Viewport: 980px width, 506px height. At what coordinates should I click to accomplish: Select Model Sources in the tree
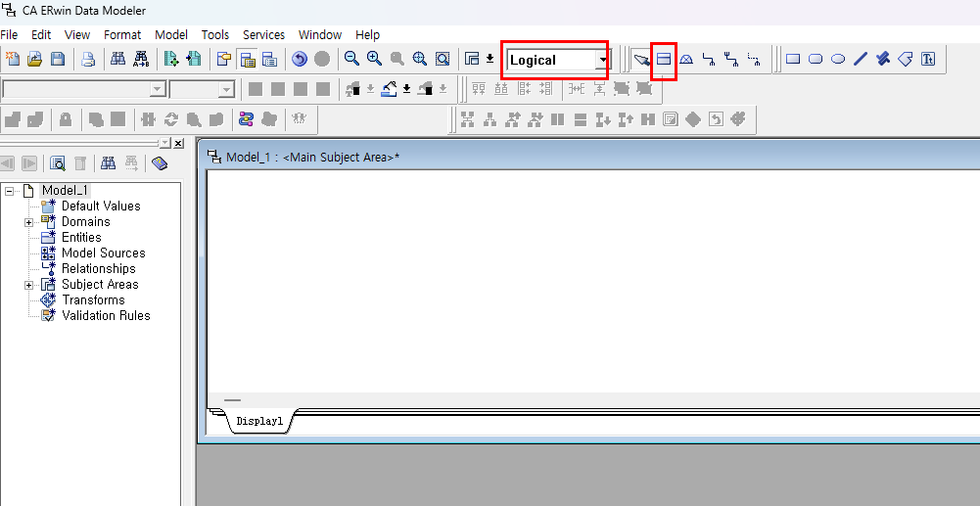click(x=103, y=253)
